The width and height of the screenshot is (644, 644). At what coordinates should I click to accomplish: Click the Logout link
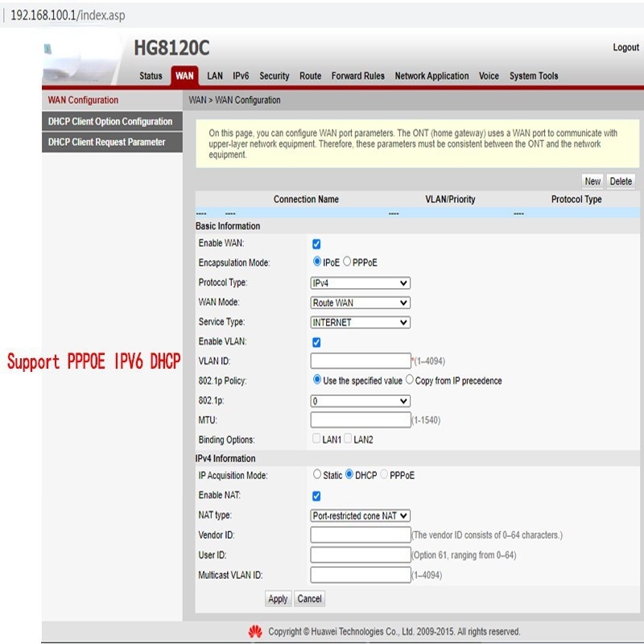(x=625, y=47)
